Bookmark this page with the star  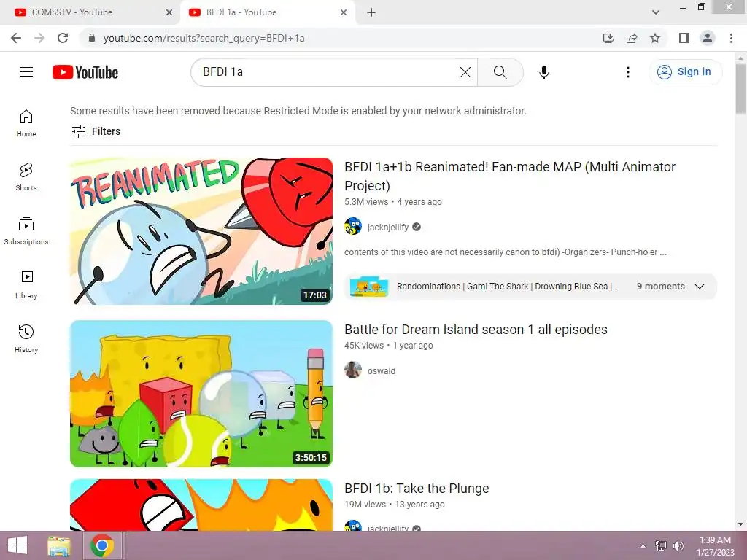coord(655,38)
